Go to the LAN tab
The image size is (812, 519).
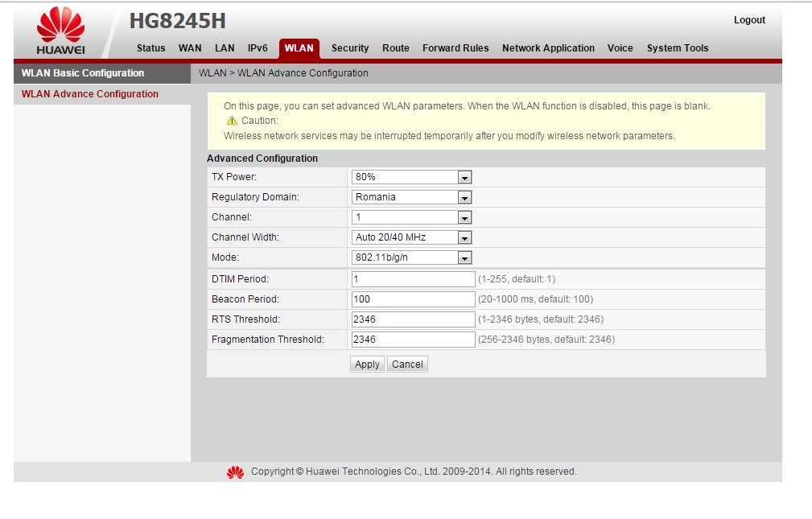tap(225, 48)
